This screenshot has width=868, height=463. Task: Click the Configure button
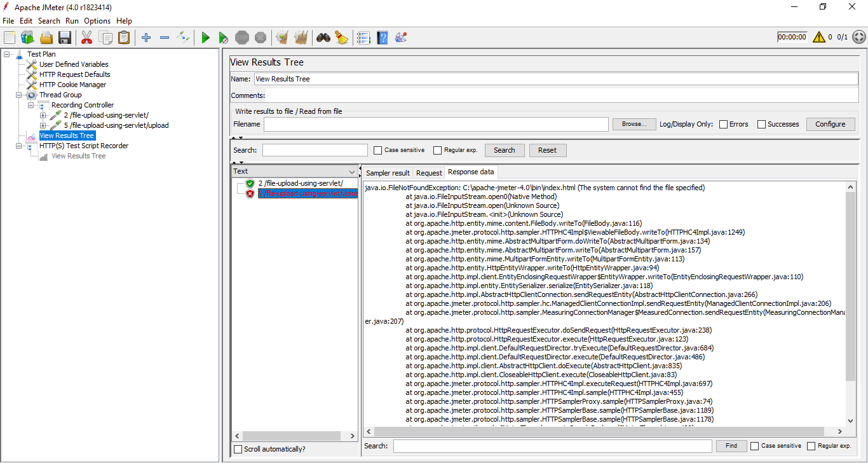click(831, 124)
